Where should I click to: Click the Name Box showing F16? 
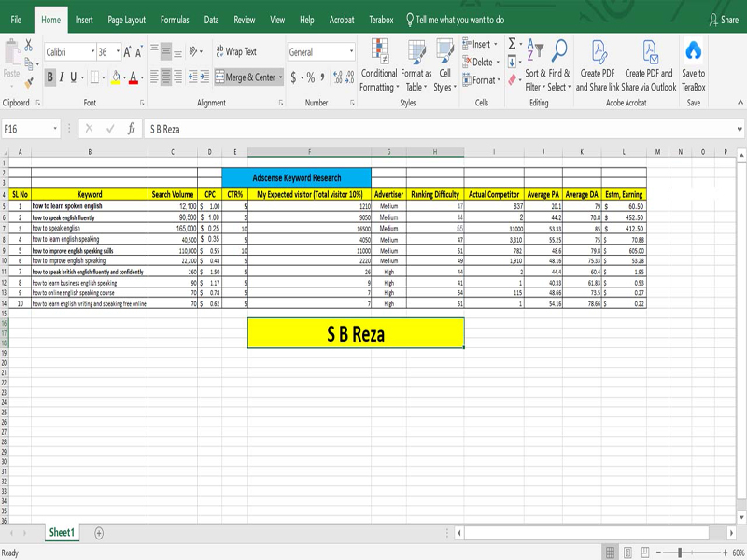(28, 129)
